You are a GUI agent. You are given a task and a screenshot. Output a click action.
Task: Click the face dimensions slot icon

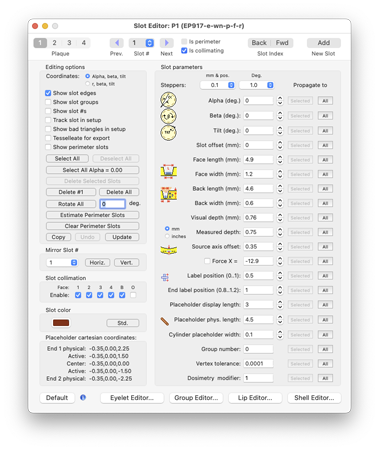[x=169, y=171]
